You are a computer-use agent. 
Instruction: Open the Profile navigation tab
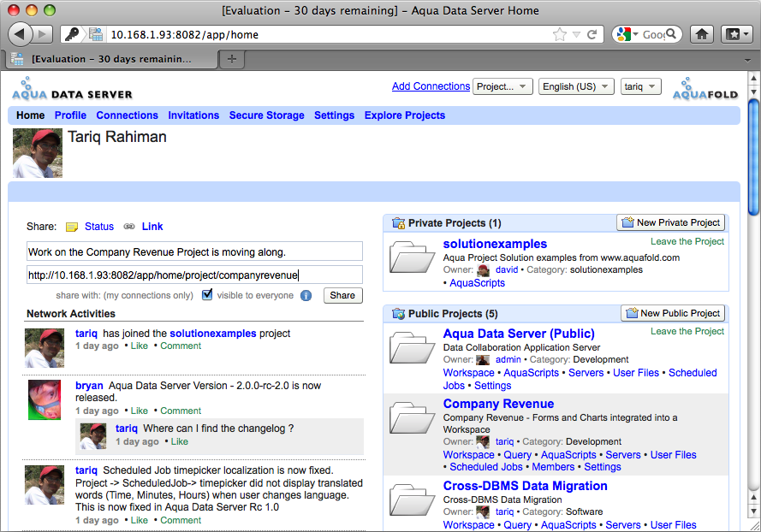[x=70, y=115]
